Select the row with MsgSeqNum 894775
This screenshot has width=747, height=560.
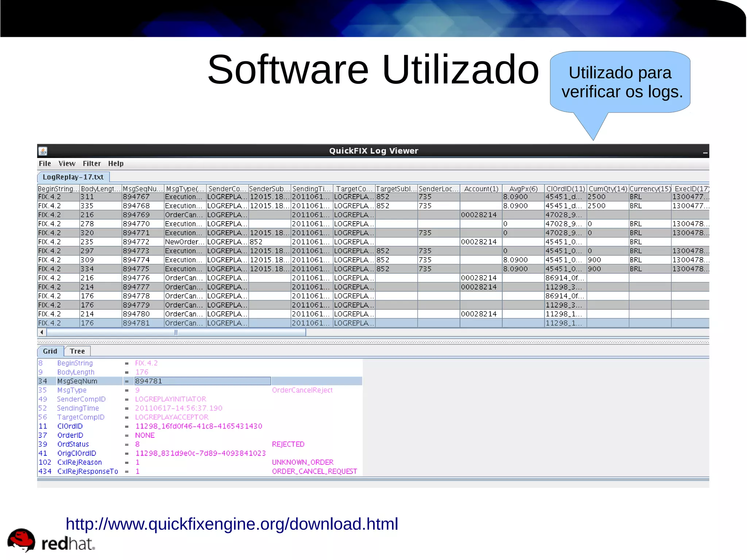[373, 269]
